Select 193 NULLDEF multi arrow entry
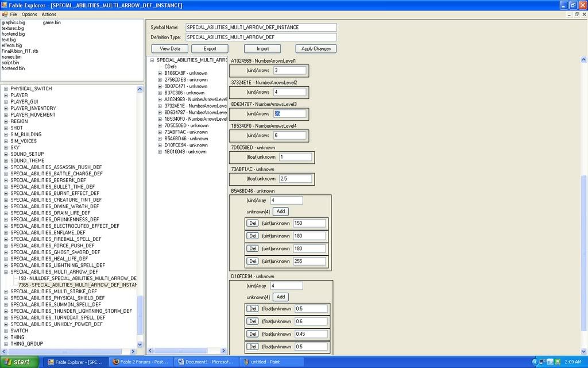 tap(78, 279)
